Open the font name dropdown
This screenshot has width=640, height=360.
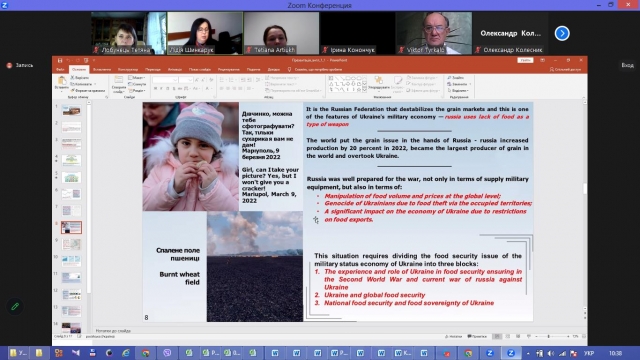coord(175,80)
